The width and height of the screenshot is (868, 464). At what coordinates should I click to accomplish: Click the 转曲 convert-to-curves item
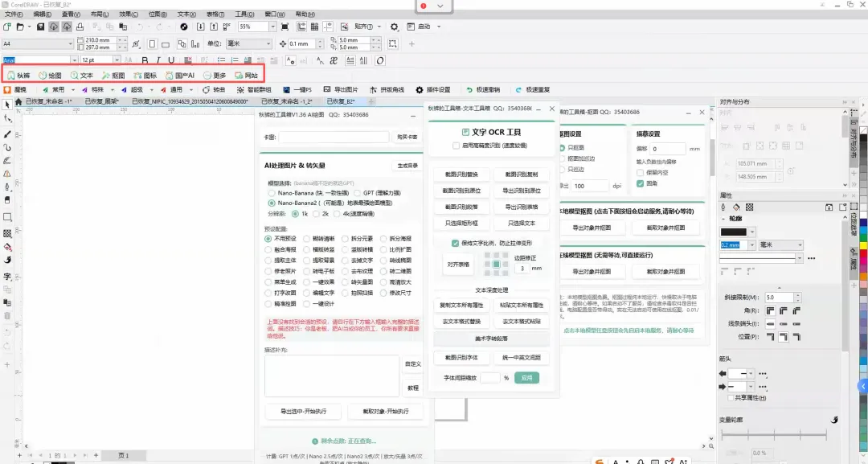coord(214,90)
